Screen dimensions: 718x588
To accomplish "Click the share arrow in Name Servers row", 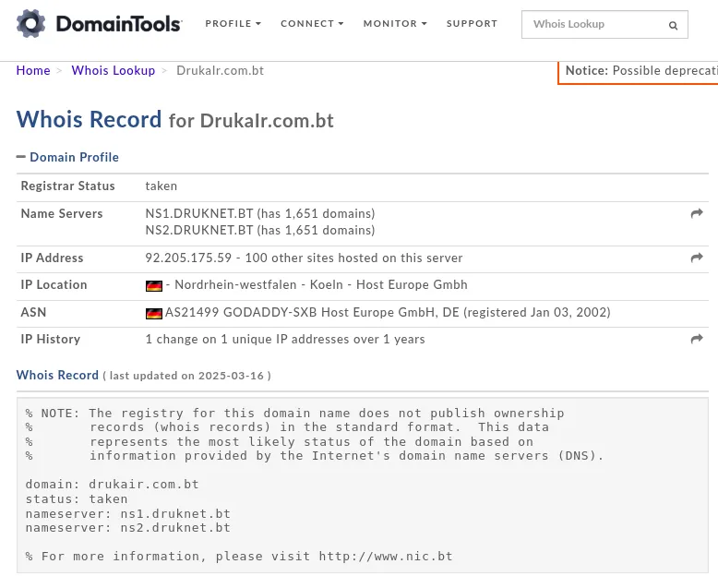I will [697, 213].
